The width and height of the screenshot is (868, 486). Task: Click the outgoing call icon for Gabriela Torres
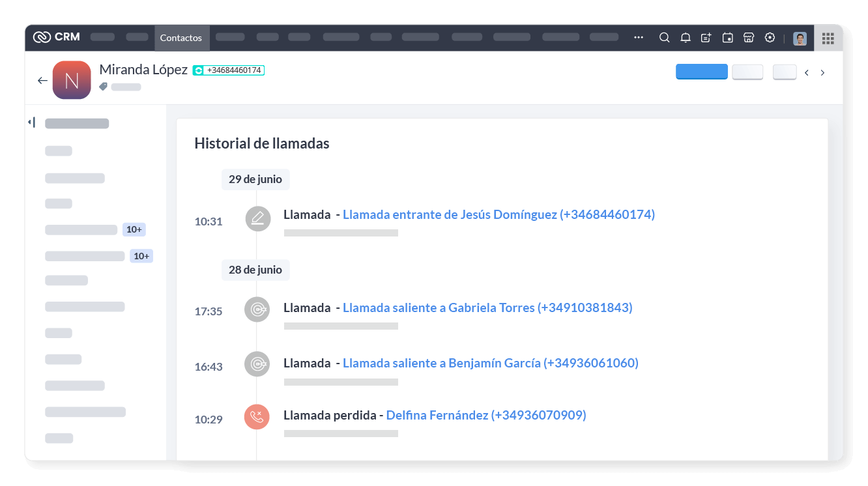257,309
